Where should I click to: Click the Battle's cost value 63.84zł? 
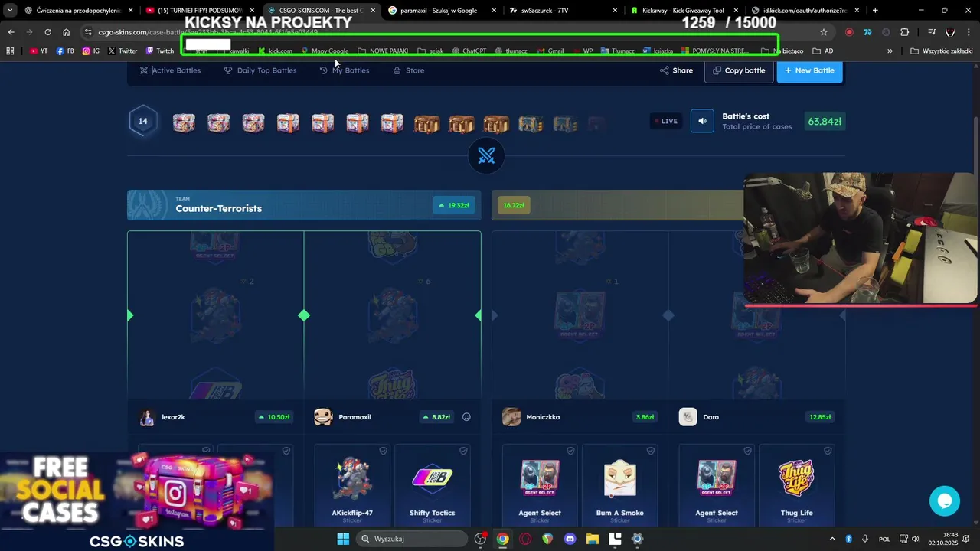pos(825,121)
